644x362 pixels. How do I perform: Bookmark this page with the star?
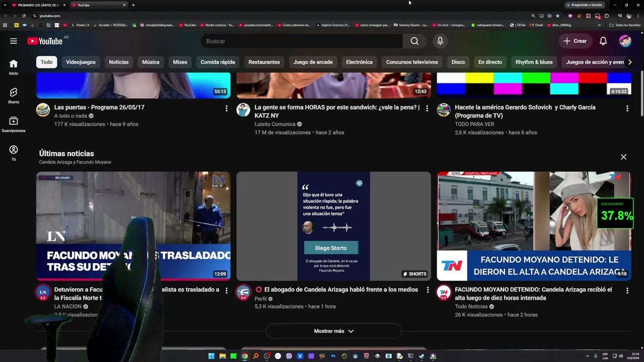(557, 16)
